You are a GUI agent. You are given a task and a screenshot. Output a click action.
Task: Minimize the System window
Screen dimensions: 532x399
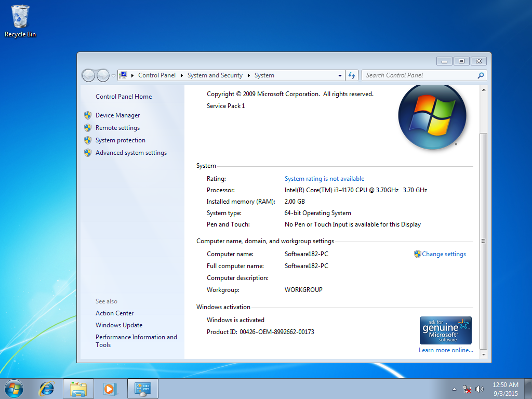[445, 61]
